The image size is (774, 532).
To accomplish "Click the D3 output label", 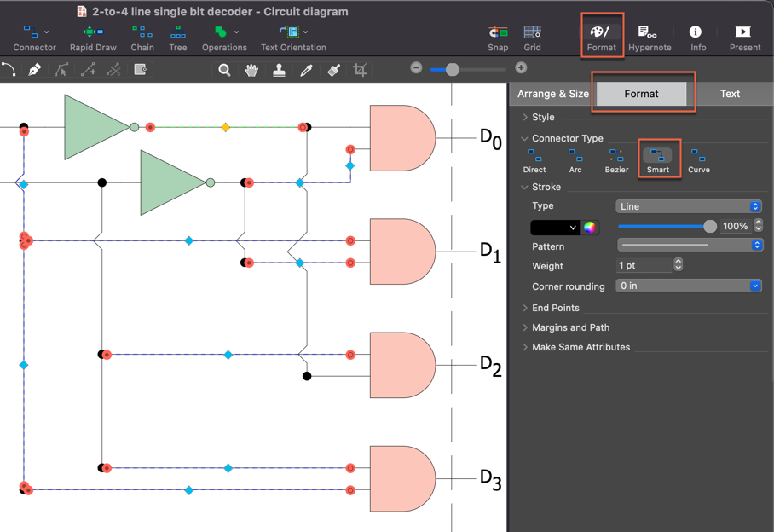I will [491, 480].
